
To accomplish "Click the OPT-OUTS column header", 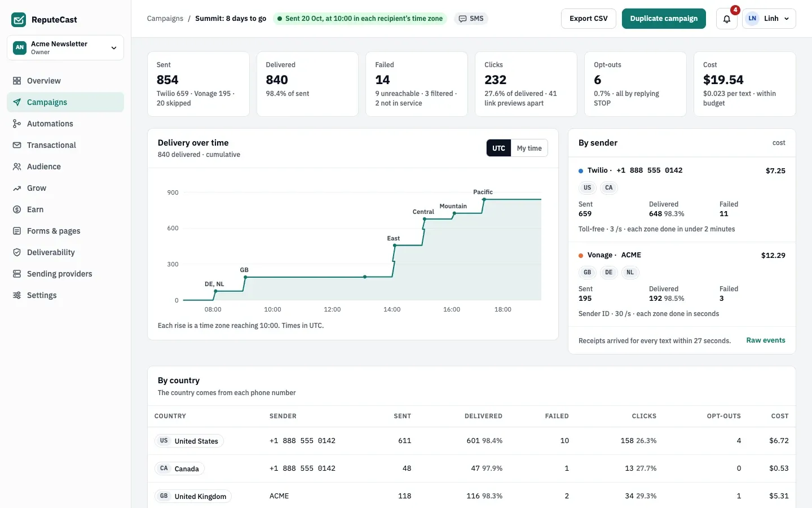I will pyautogui.click(x=724, y=416).
